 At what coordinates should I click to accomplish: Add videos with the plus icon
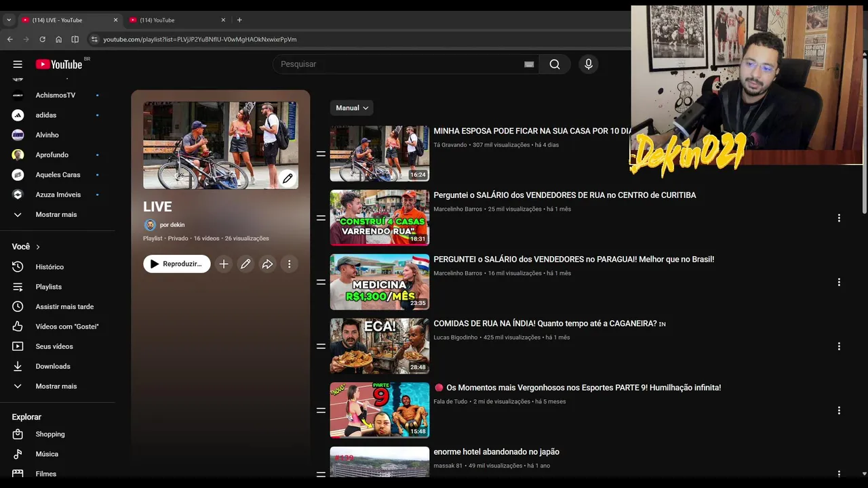[x=224, y=264]
